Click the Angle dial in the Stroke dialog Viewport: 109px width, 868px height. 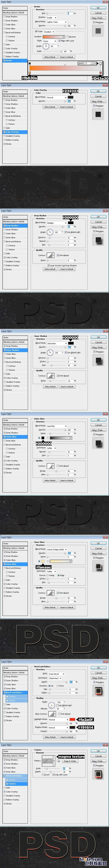tap(46, 46)
